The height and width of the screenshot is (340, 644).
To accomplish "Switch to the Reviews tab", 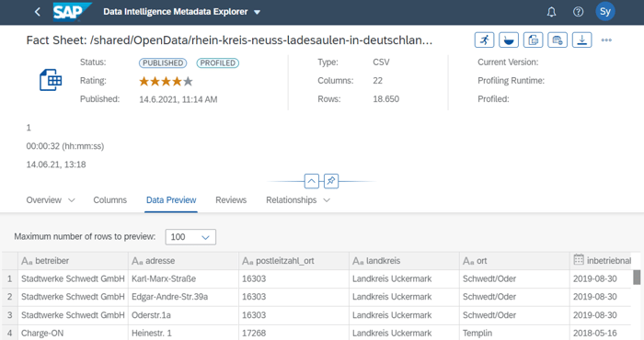I will tap(231, 200).
